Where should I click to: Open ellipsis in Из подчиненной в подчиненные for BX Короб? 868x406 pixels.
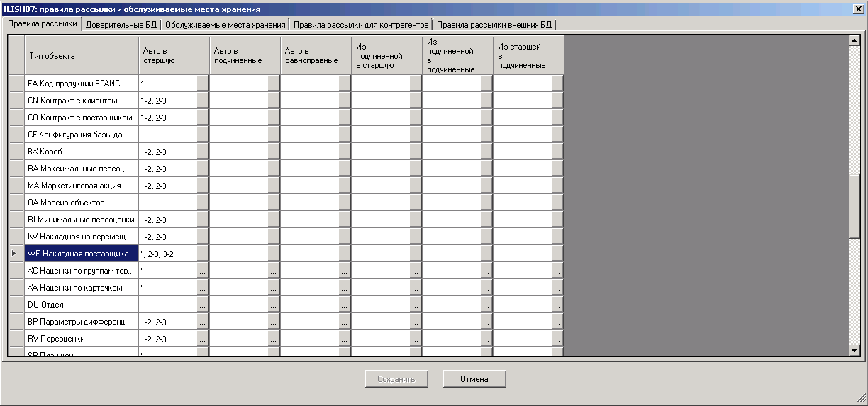[x=486, y=152]
